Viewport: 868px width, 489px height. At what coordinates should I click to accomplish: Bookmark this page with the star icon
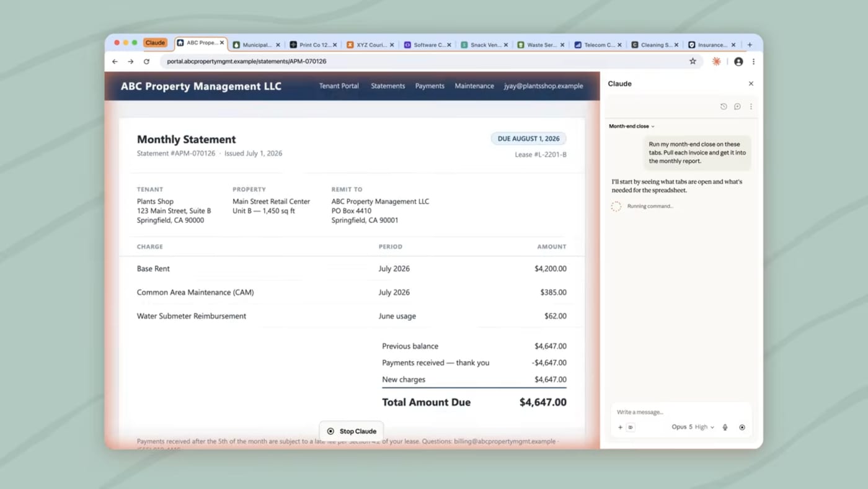point(693,61)
